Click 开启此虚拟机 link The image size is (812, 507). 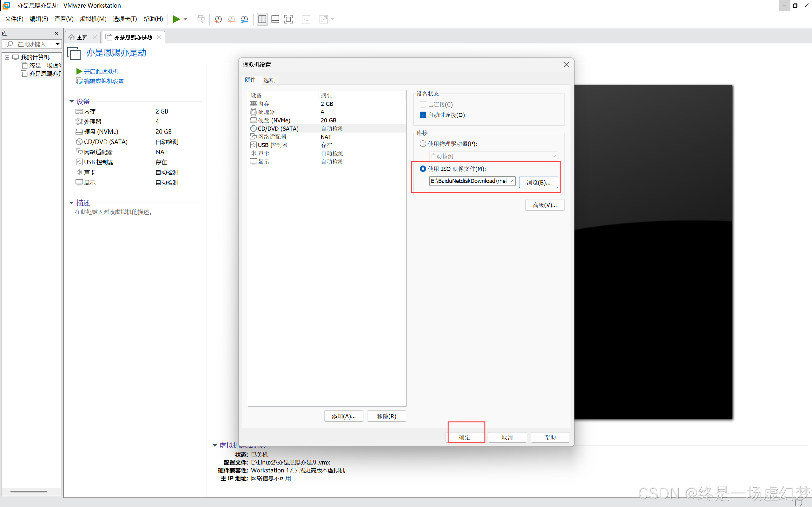101,71
